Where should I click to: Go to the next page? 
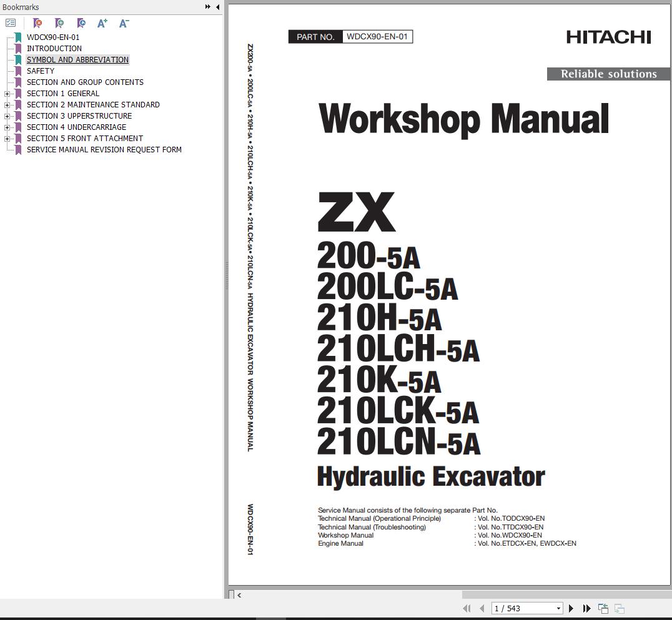click(x=571, y=608)
